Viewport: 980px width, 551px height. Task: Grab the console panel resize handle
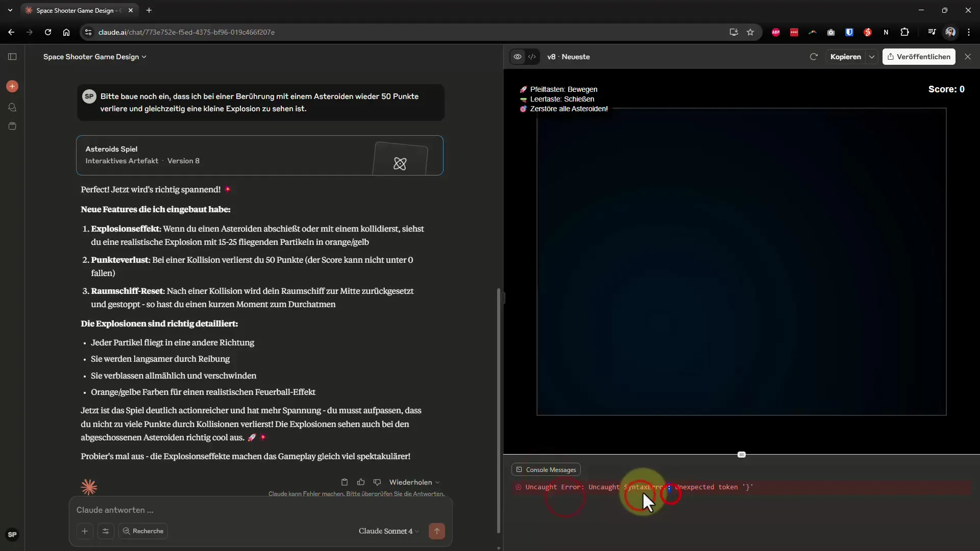click(742, 455)
